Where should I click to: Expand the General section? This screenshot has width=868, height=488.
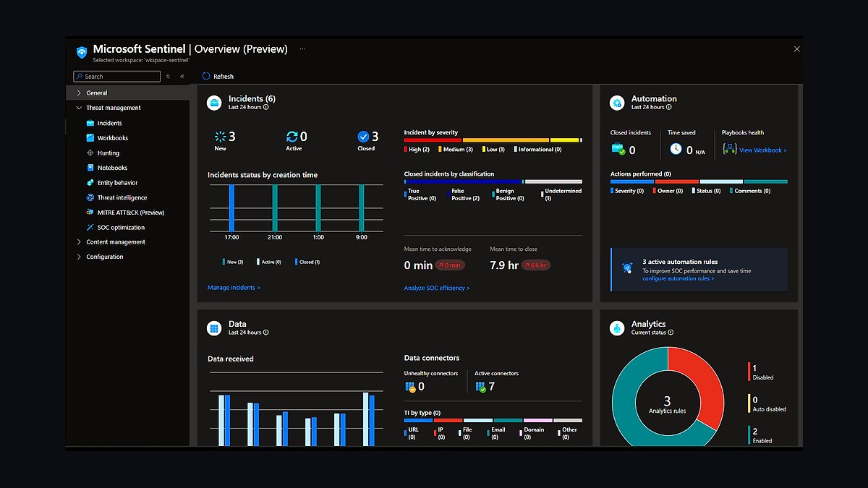click(x=79, y=93)
